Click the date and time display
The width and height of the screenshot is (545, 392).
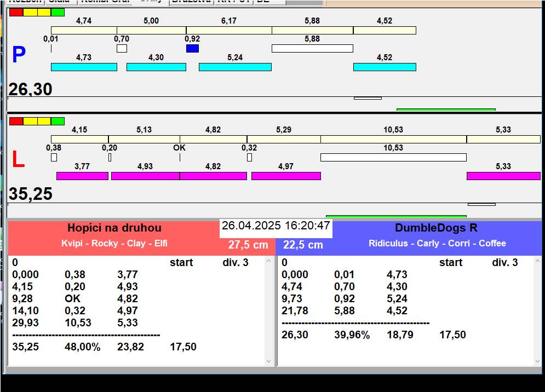tap(276, 226)
